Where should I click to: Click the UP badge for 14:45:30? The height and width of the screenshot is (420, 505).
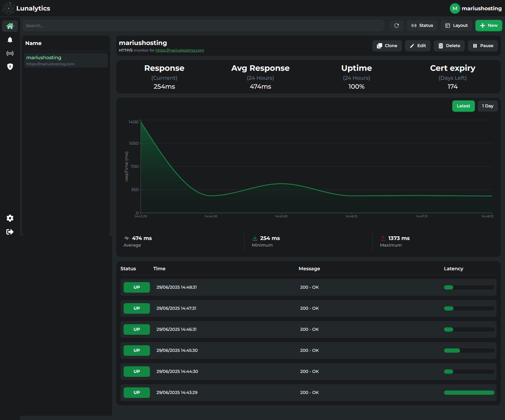137,351
